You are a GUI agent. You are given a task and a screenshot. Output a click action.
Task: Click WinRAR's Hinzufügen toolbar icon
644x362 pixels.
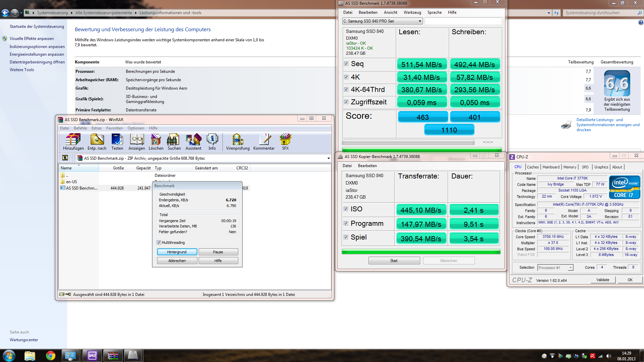tap(73, 142)
